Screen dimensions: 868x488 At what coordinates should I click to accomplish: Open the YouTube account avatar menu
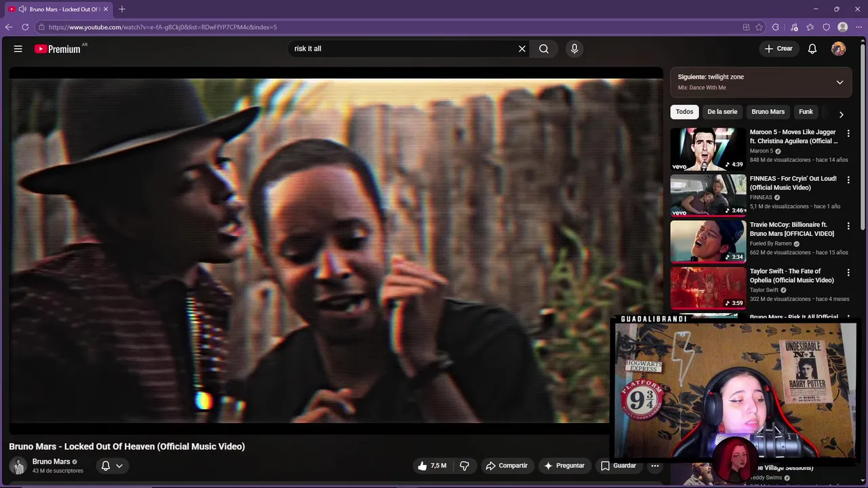point(839,49)
